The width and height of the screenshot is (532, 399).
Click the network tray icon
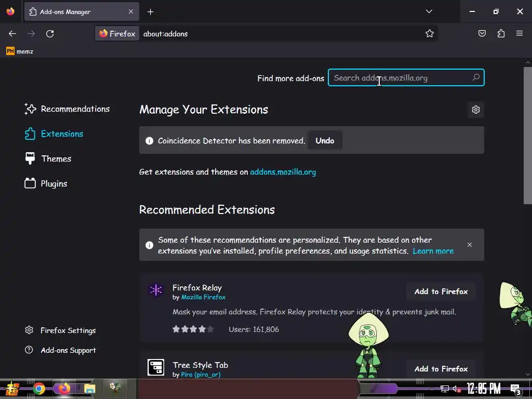[x=444, y=389]
